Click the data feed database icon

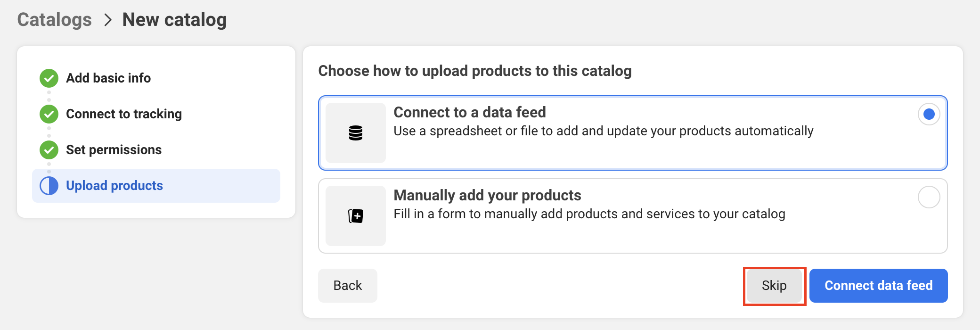[356, 133]
